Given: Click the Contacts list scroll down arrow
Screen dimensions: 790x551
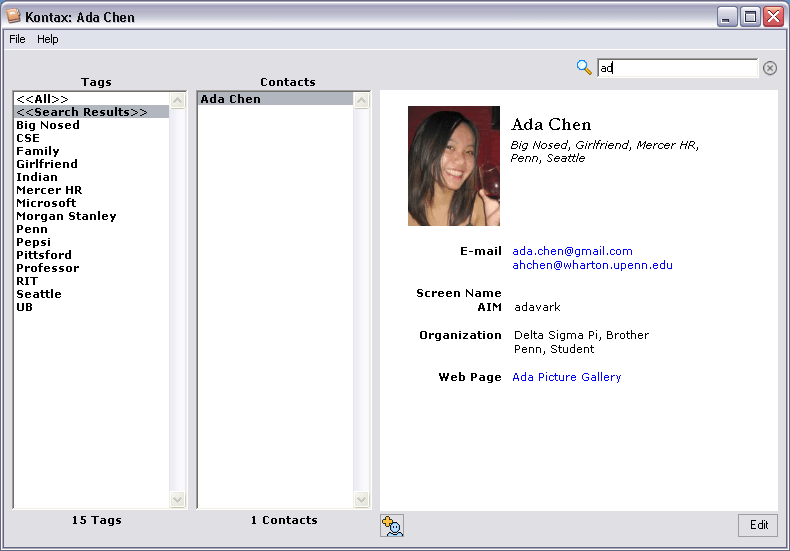Looking at the screenshot, I should tap(361, 499).
